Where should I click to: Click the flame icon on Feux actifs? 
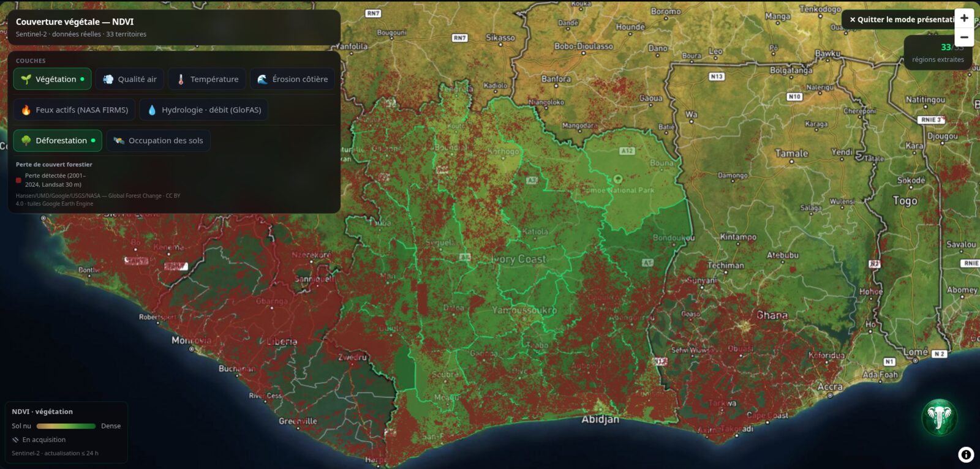pos(26,110)
